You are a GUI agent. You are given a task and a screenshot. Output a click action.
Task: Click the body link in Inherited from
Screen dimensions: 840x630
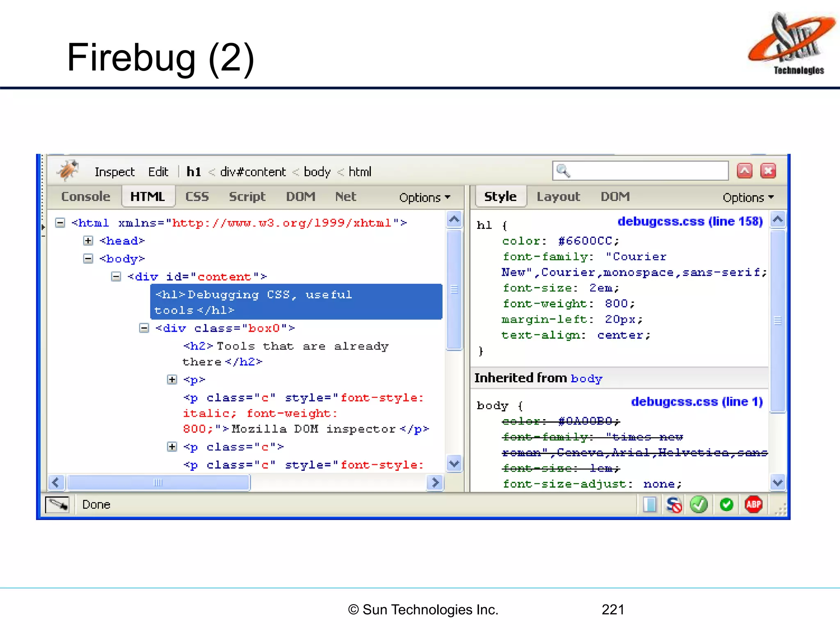point(587,379)
